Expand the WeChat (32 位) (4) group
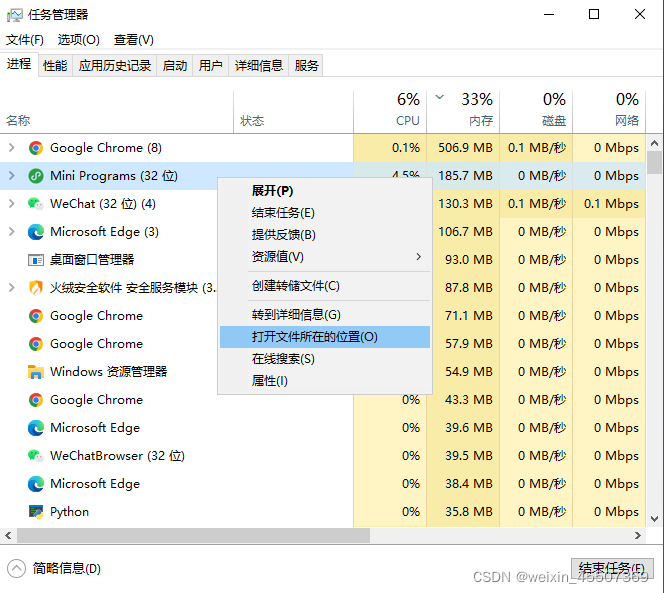Screen dimensions: 664x593 click(x=12, y=204)
